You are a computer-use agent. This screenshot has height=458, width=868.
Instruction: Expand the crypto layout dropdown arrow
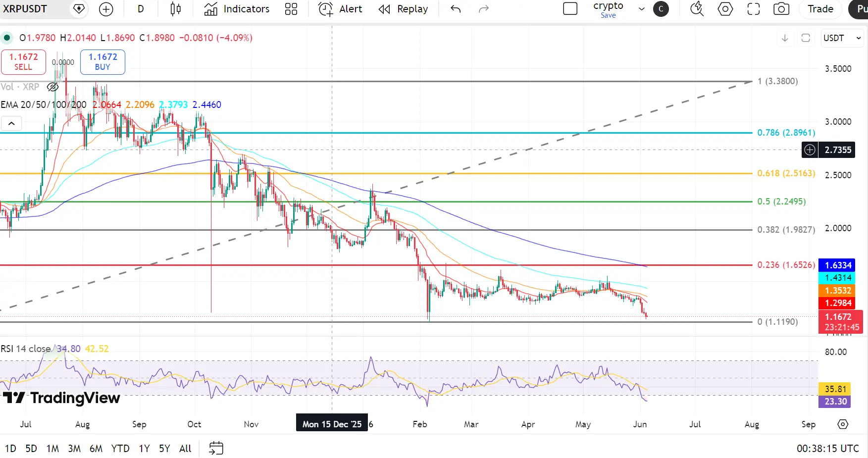point(642,9)
